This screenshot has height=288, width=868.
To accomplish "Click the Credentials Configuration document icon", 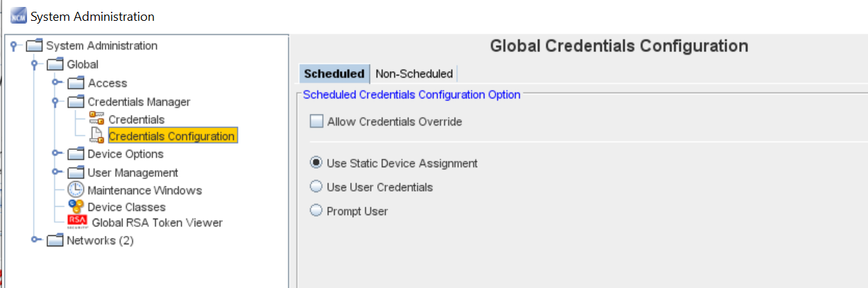I will [96, 136].
